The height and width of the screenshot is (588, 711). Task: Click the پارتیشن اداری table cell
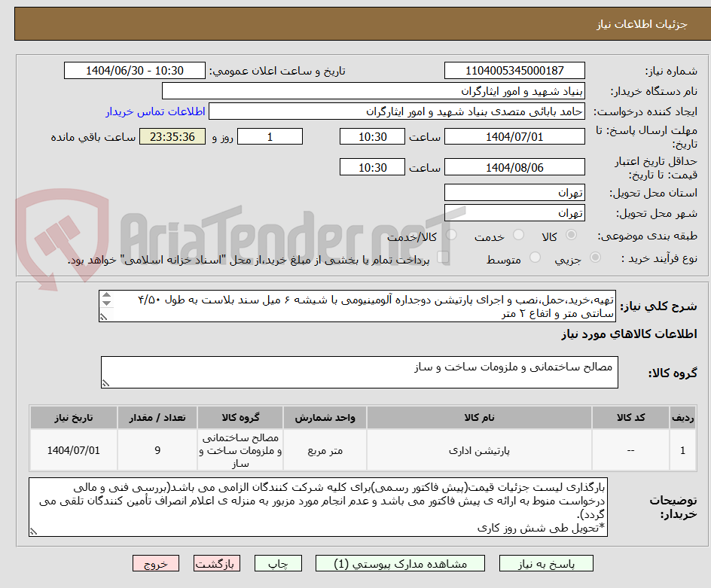pos(479,450)
